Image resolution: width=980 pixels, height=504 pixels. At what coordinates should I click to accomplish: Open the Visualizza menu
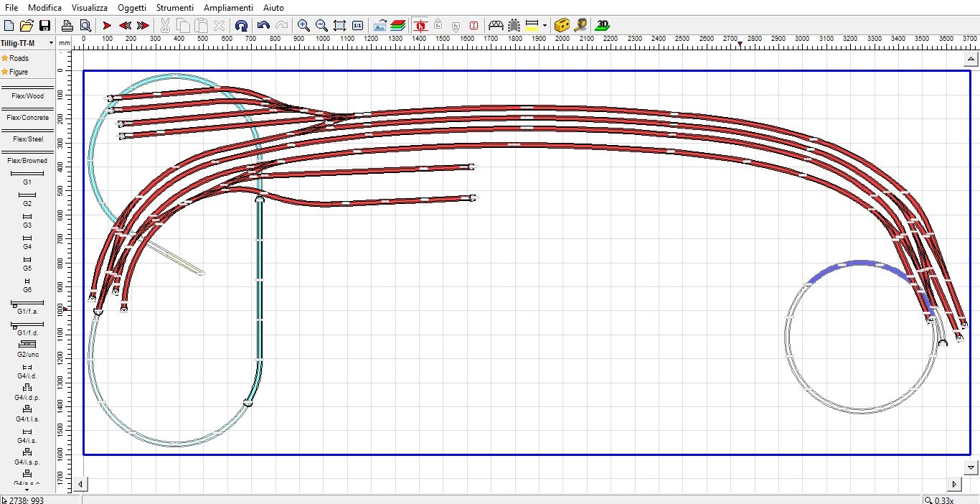[90, 7]
